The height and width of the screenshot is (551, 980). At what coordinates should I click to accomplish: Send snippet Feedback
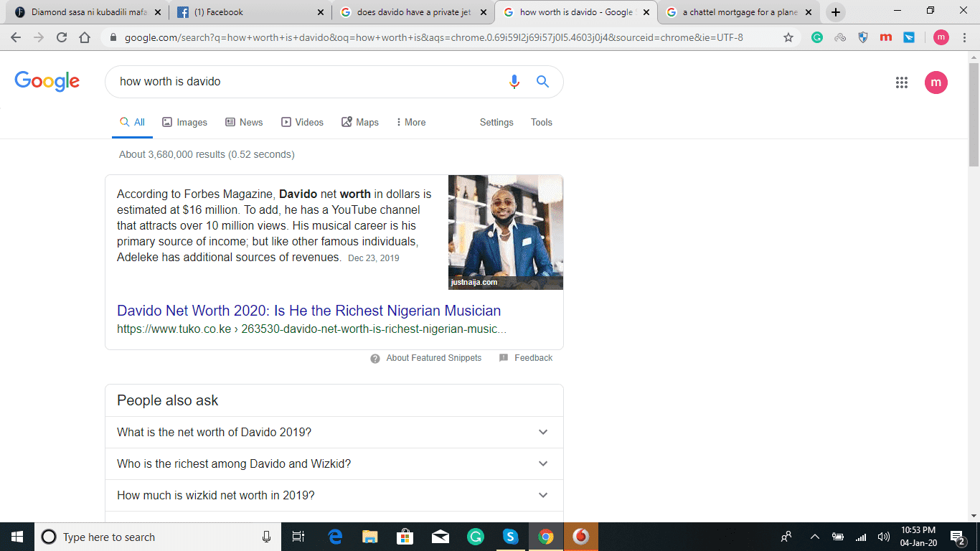point(526,358)
